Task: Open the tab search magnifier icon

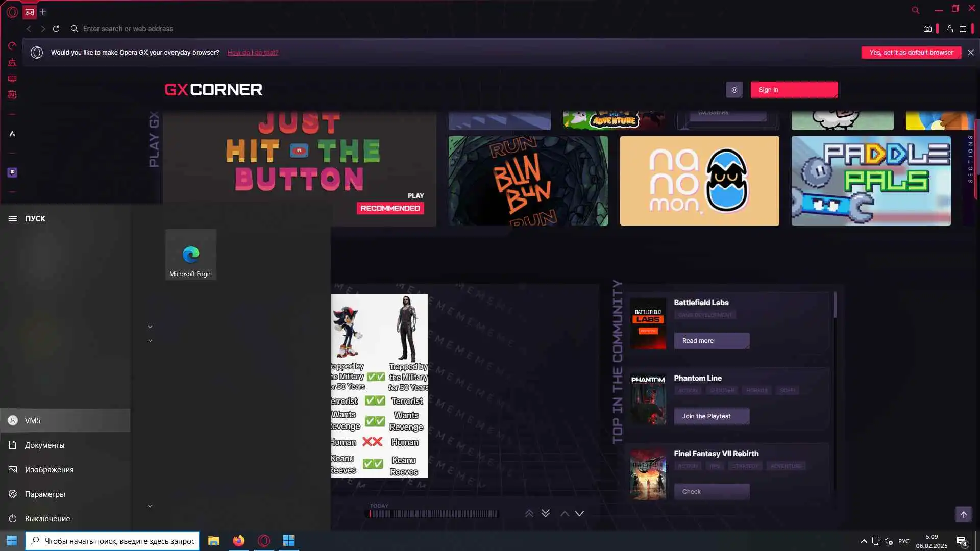Action: [x=915, y=10]
